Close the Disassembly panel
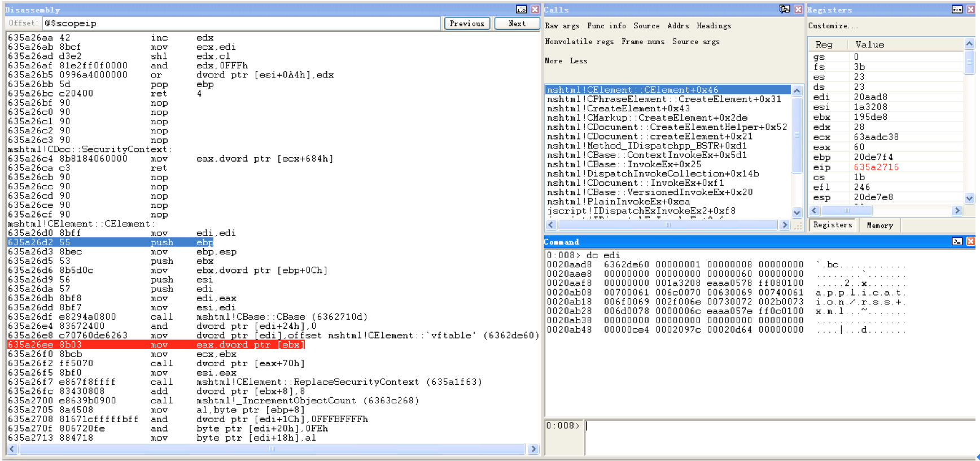The image size is (980, 461). 535,10
